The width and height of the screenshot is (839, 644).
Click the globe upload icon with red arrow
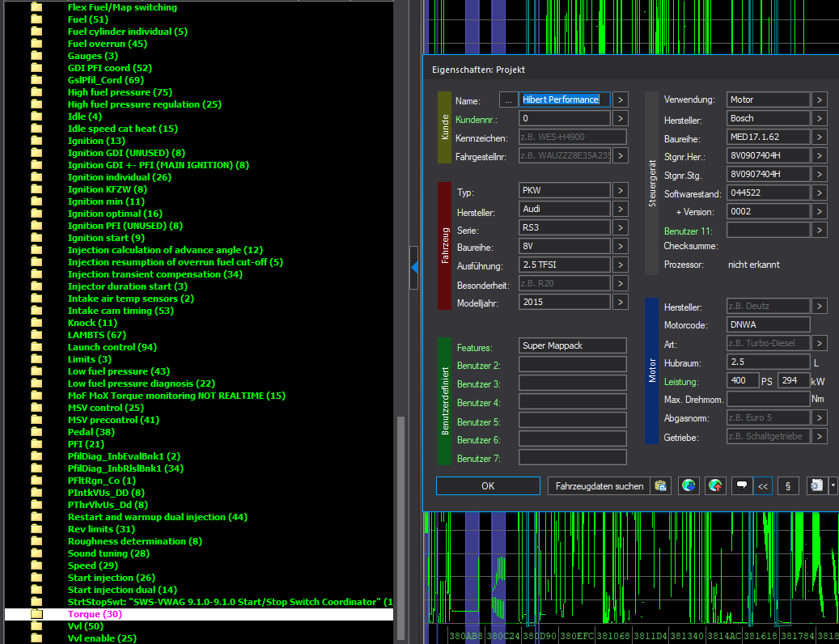click(x=715, y=485)
